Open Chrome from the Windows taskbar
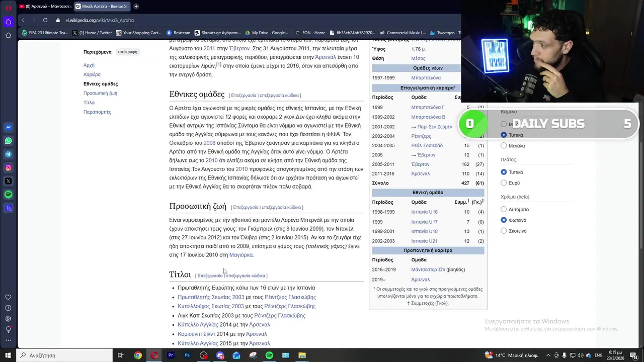Image resolution: width=644 pixels, height=362 pixels. coord(137,355)
